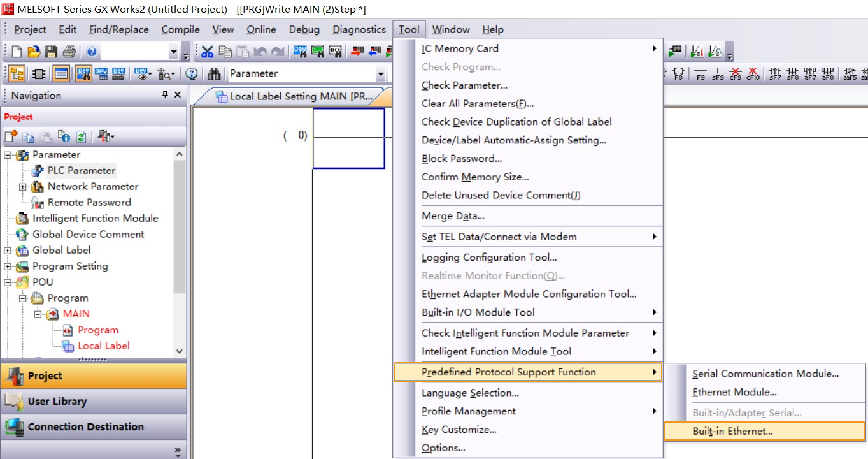The width and height of the screenshot is (868, 459).
Task: Open the Parameter combo box dropdown
Action: point(381,73)
